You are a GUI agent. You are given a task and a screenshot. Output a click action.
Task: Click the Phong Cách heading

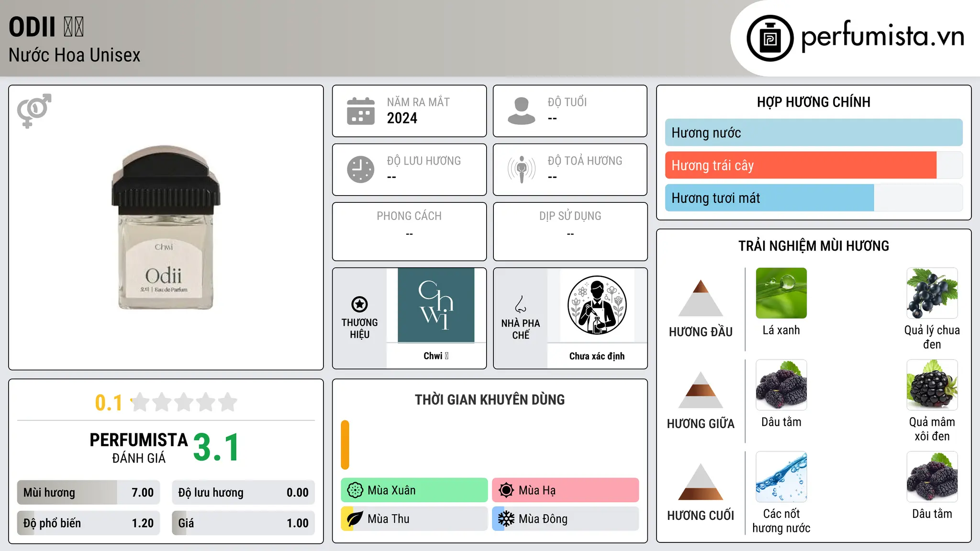pos(409,216)
